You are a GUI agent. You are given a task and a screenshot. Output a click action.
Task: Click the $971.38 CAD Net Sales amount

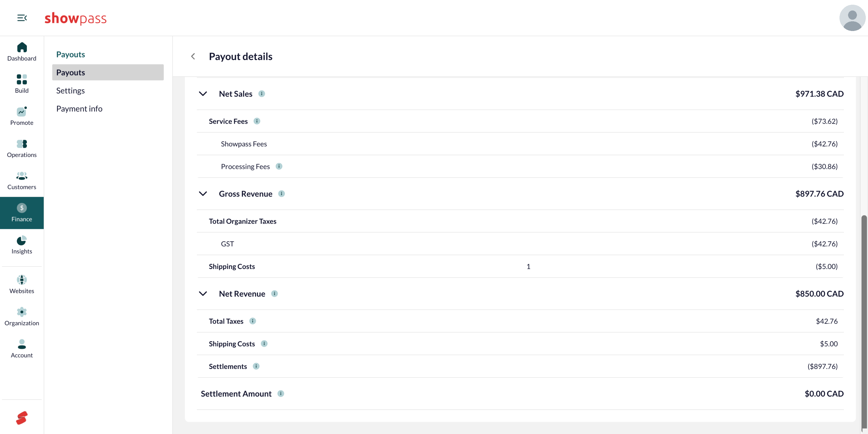[819, 94]
